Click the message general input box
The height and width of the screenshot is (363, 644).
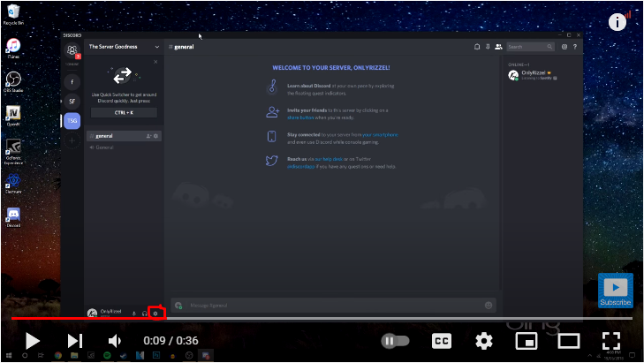(x=334, y=305)
